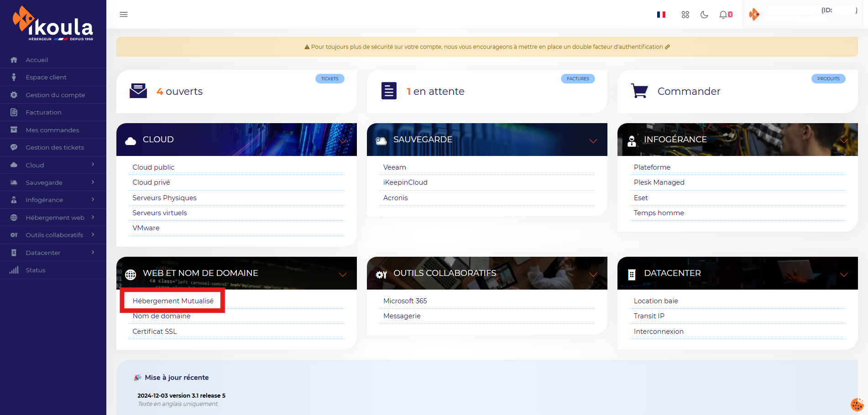Expand Sauvegarde submenu in sidebar

[x=93, y=182]
